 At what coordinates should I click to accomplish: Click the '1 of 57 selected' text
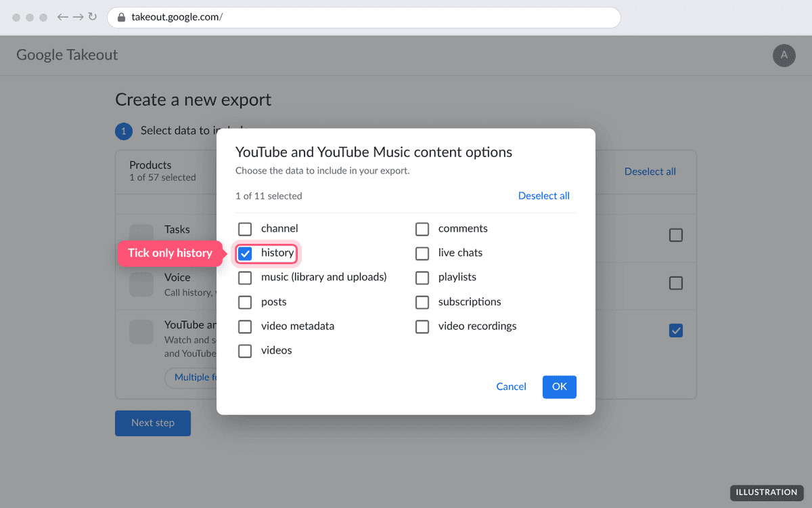tap(162, 177)
